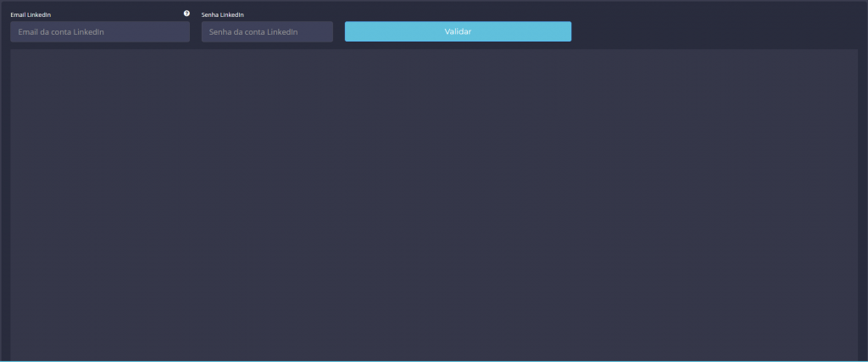Focus the Senha da conta LinkedIn field
868x362 pixels.
point(267,32)
